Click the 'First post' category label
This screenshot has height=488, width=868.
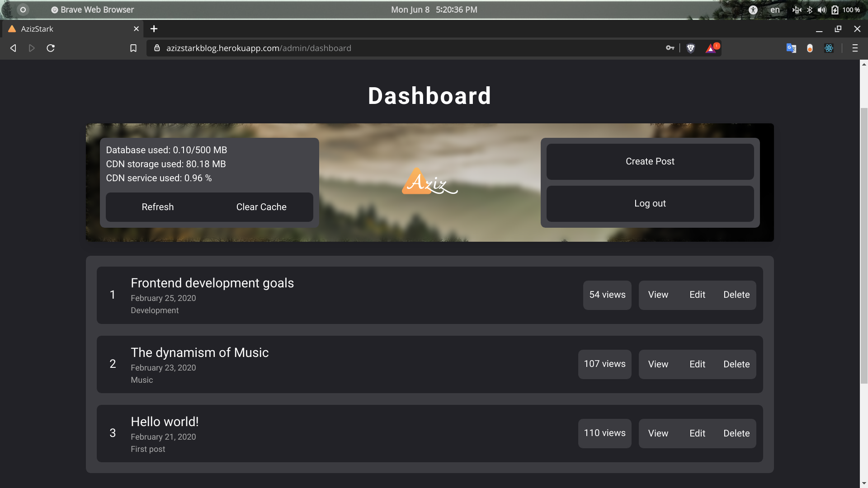pos(148,449)
